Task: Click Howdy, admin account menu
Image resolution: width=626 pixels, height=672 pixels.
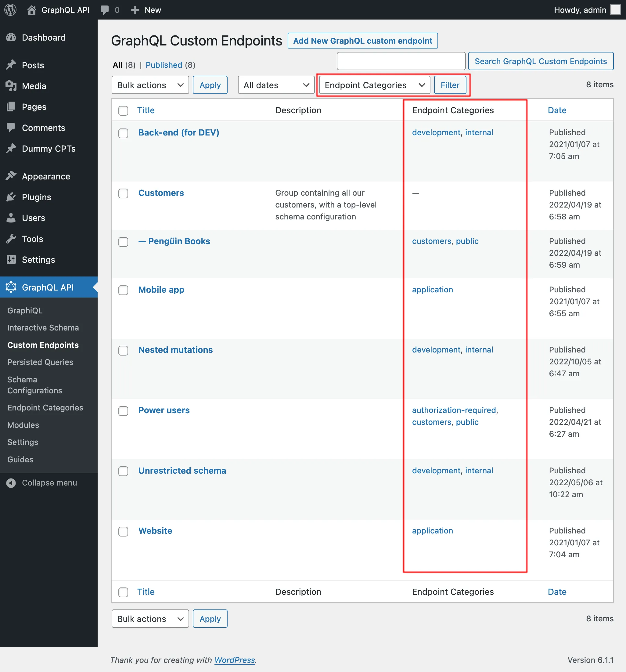Action: click(587, 10)
